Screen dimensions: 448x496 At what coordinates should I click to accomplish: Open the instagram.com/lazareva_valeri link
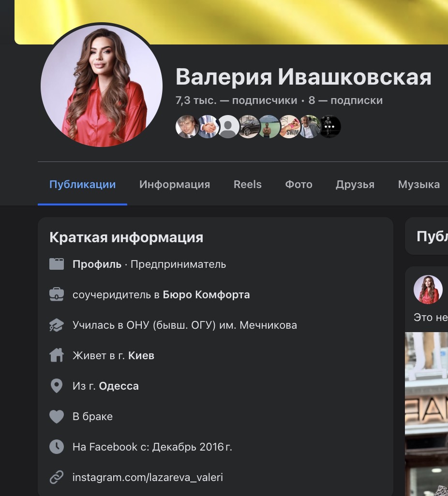(x=148, y=478)
